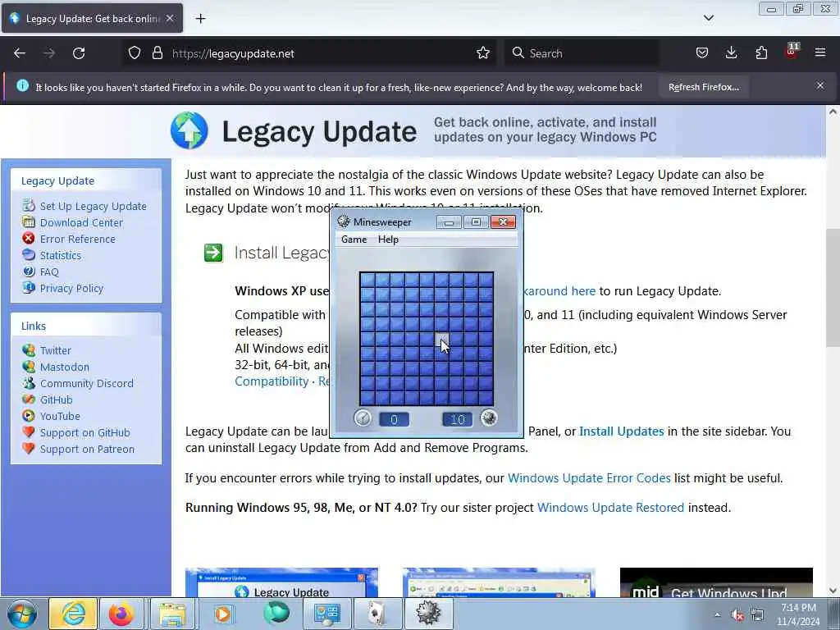Open the Firefox hamburger application menu
Viewport: 840px width, 630px height.
click(x=820, y=53)
